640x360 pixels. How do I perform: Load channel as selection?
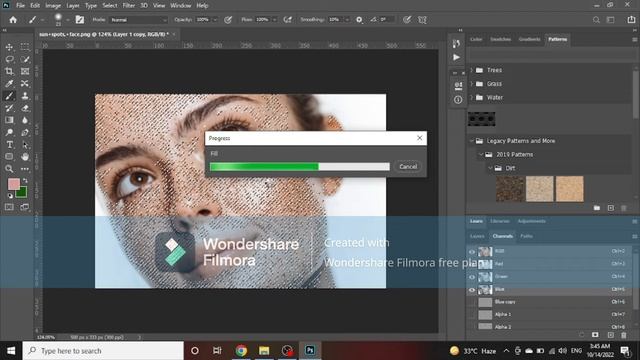pyautogui.click(x=582, y=335)
